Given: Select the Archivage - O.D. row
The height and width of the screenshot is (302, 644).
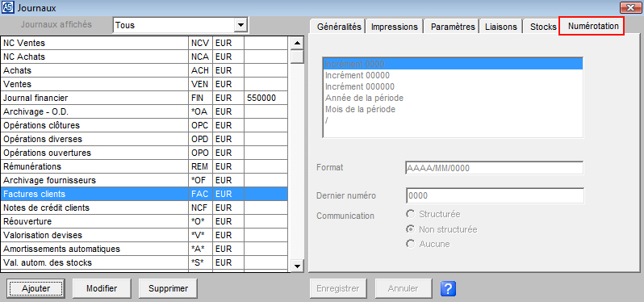Looking at the screenshot, I should pyautogui.click(x=144, y=111).
